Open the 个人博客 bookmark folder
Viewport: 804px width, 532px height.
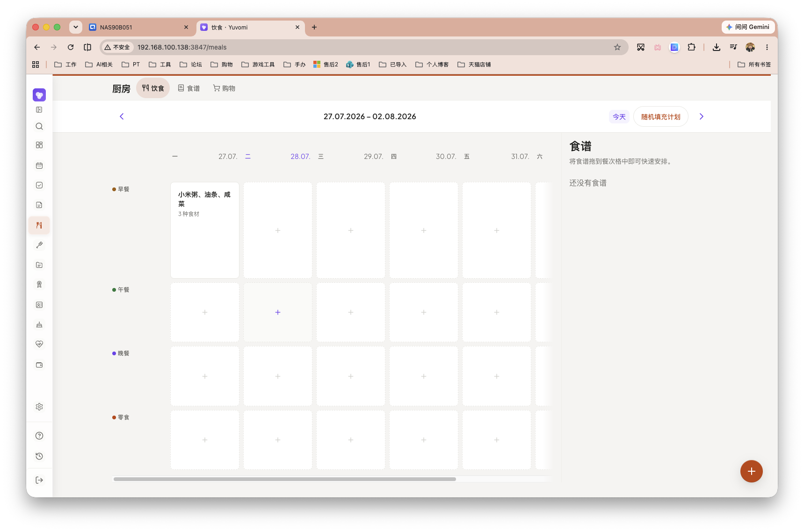click(x=432, y=65)
